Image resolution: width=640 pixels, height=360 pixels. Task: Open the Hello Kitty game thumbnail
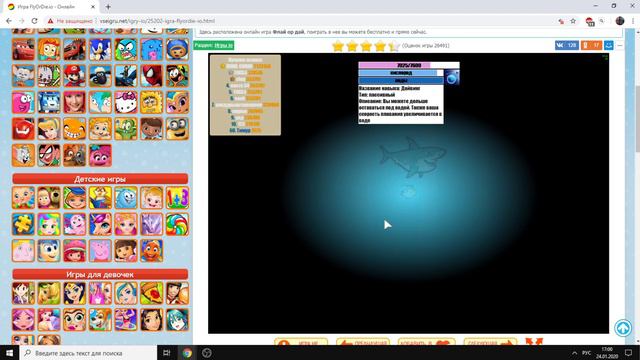126,102
